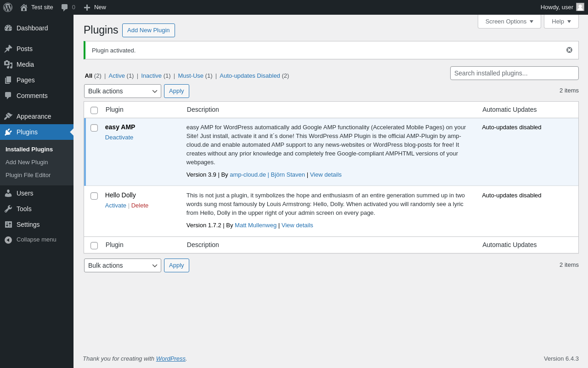
Task: Open the Plugin File Editor submenu item
Action: (28, 175)
